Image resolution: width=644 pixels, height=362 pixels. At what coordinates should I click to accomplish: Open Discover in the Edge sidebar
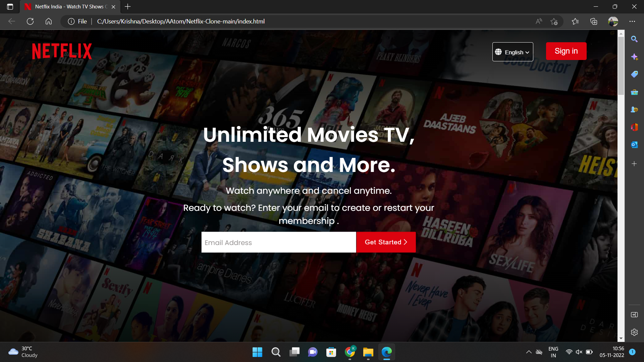click(x=634, y=57)
